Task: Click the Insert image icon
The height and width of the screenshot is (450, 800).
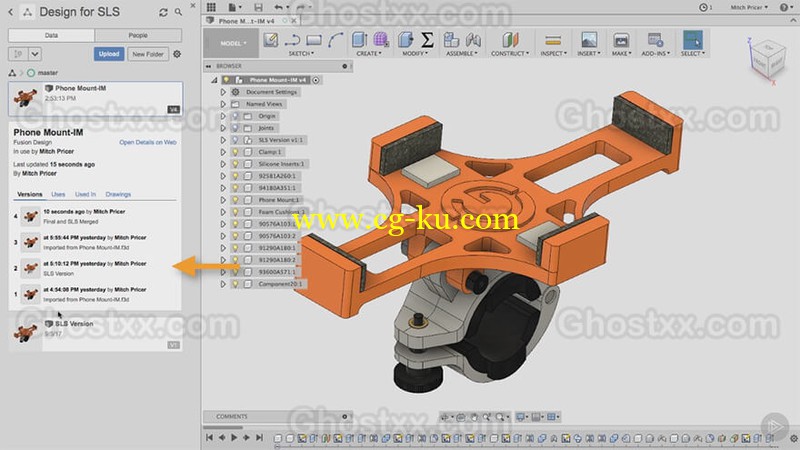Action: pyautogui.click(x=589, y=40)
